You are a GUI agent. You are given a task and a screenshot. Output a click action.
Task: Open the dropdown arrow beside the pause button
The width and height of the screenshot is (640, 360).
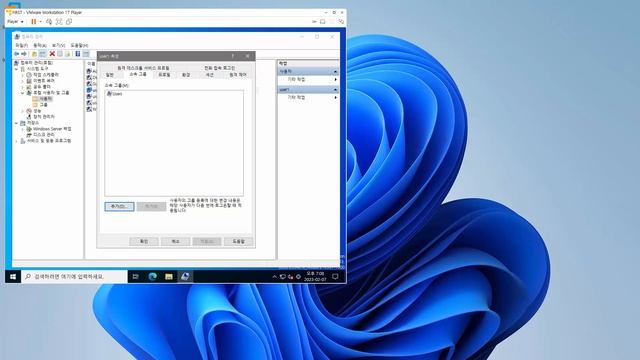click(x=40, y=22)
